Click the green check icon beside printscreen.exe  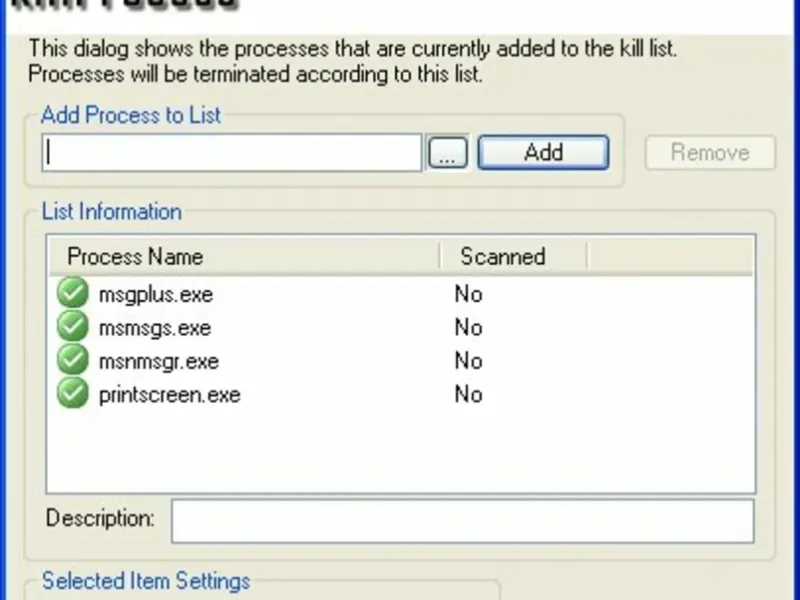point(72,393)
